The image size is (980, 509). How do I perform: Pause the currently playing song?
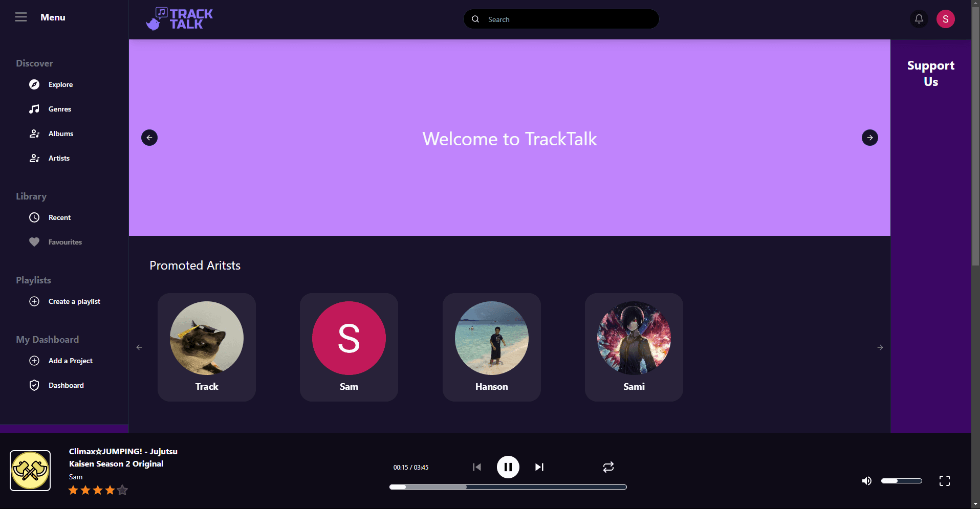508,467
